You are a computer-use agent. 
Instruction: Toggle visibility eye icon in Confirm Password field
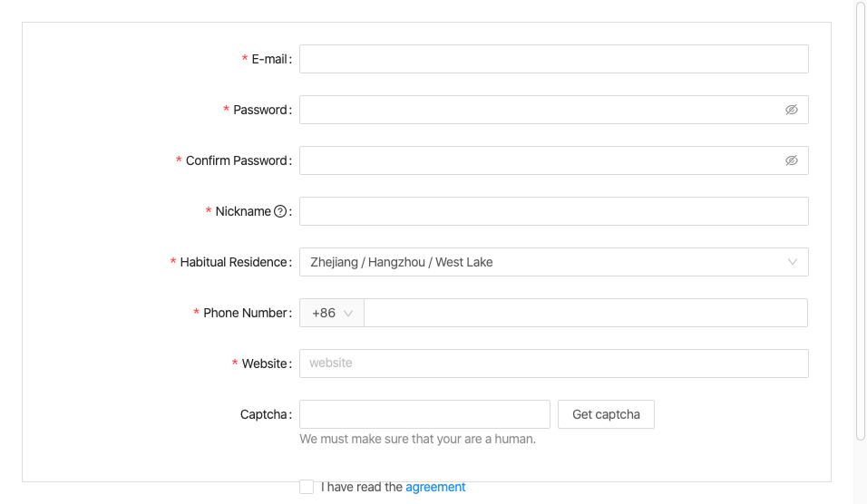(x=791, y=160)
